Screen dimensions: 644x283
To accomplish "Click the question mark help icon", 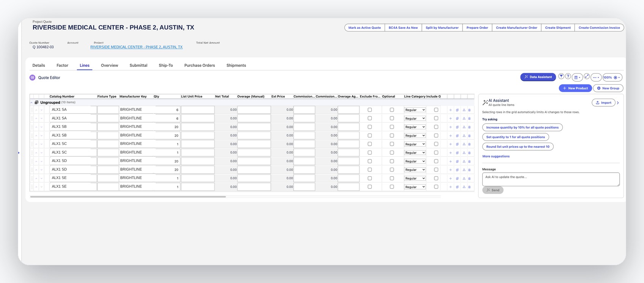I will click(x=568, y=77).
